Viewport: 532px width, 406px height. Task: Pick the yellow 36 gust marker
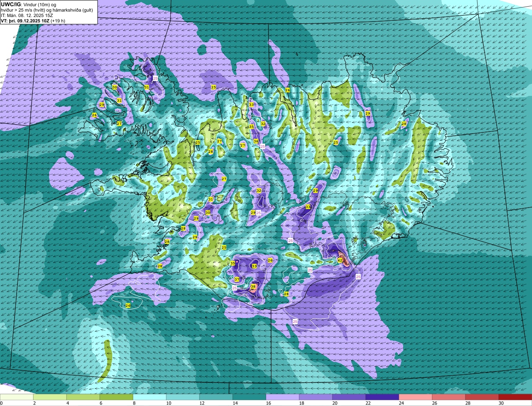256,141
